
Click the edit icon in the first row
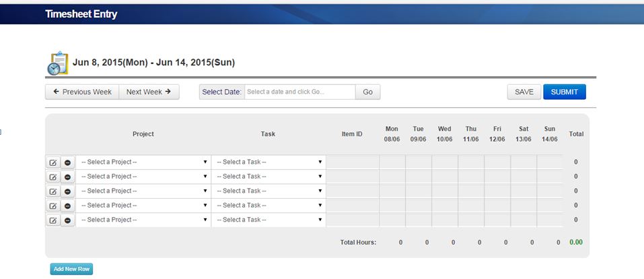(x=52, y=162)
